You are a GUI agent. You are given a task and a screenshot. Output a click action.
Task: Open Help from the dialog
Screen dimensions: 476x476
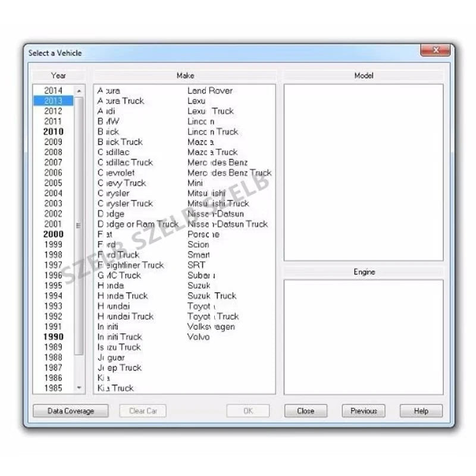(x=421, y=411)
